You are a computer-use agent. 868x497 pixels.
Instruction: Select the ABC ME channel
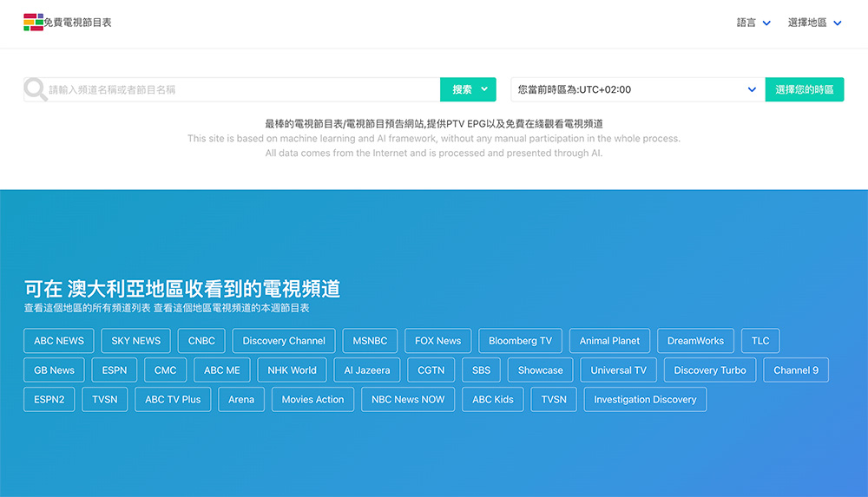coord(222,369)
